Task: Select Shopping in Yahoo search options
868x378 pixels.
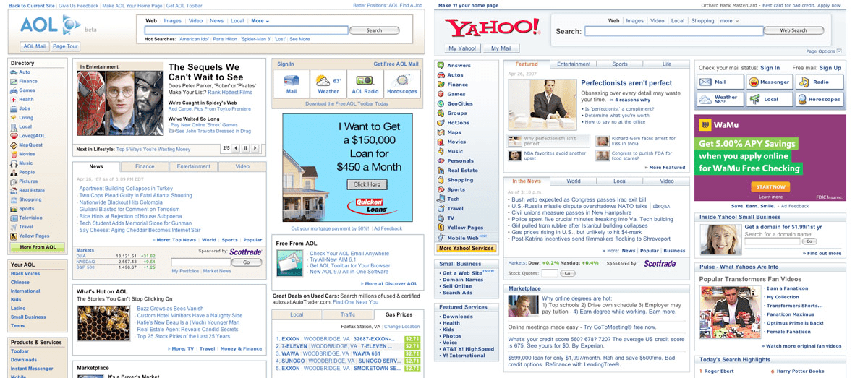Action: (702, 21)
